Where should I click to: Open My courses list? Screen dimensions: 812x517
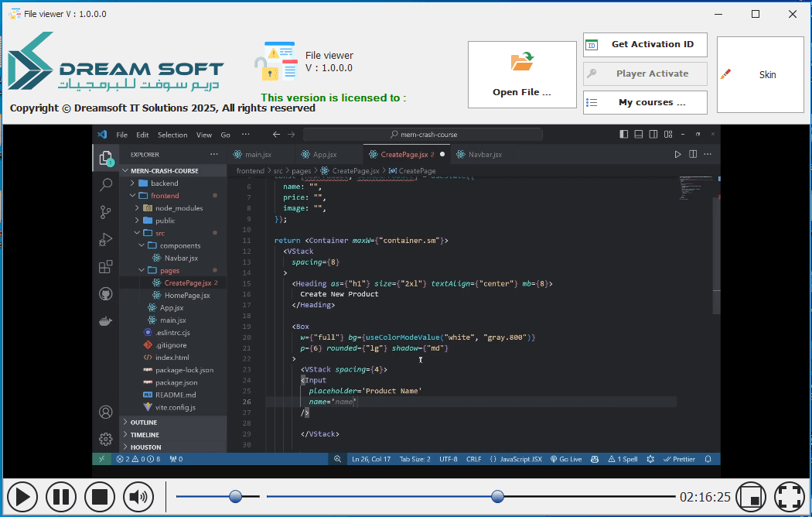[645, 102]
